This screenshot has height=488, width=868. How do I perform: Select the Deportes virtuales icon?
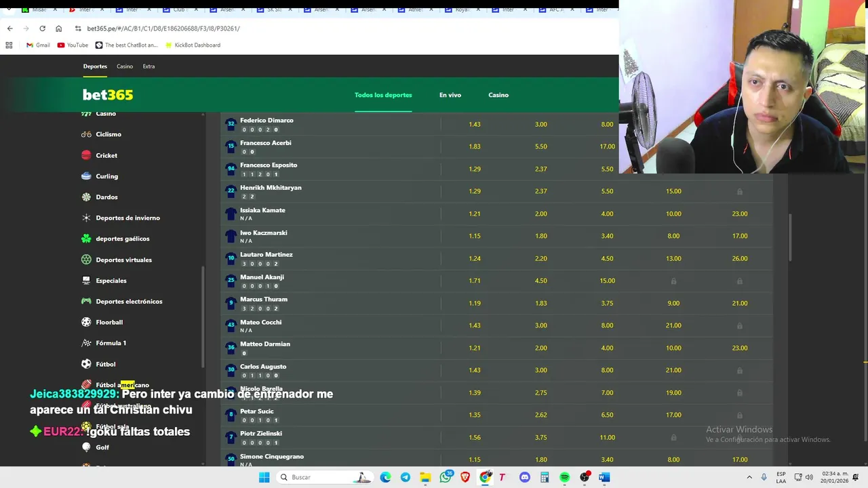coord(86,260)
